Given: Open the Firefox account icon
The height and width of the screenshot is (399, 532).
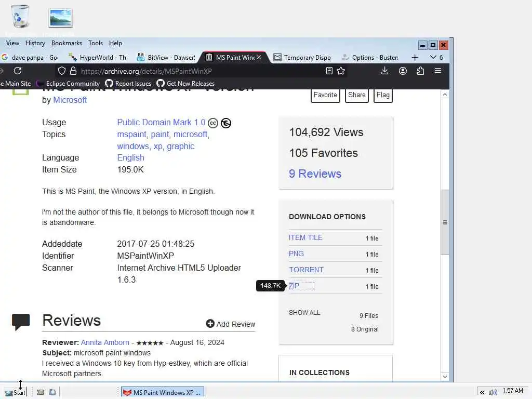Looking at the screenshot, I should point(403,71).
